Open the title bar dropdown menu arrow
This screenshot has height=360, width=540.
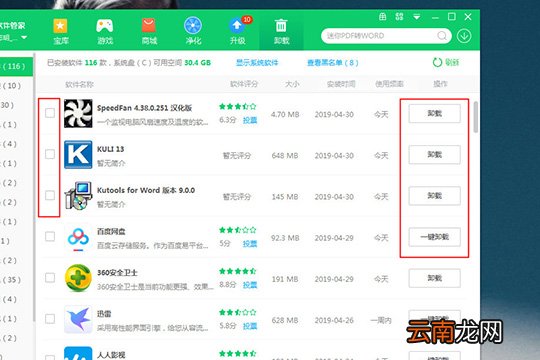pyautogui.click(x=417, y=17)
